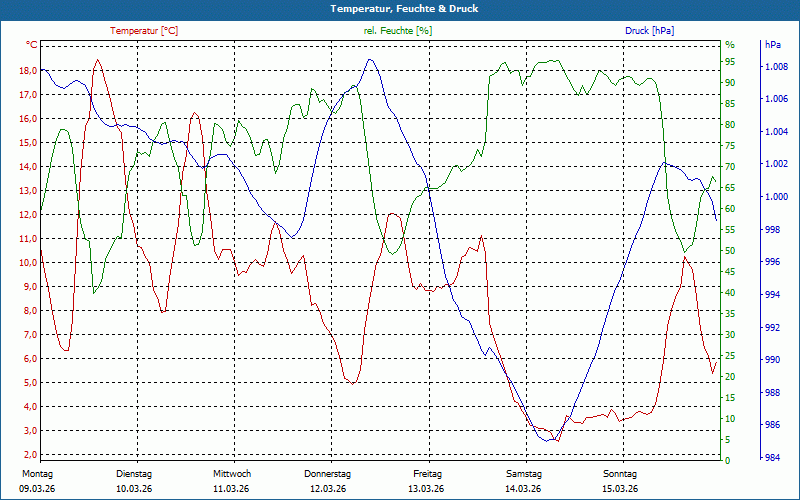Click the chart title 'Temperatur, Feuchte & Druck'
Viewport: 800px width, 500px height.
tap(400, 9)
